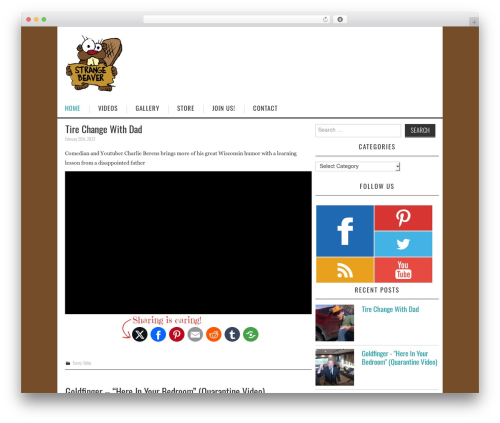Open JOIN US! menu item
Viewport: 500px width, 423px height.
223,108
